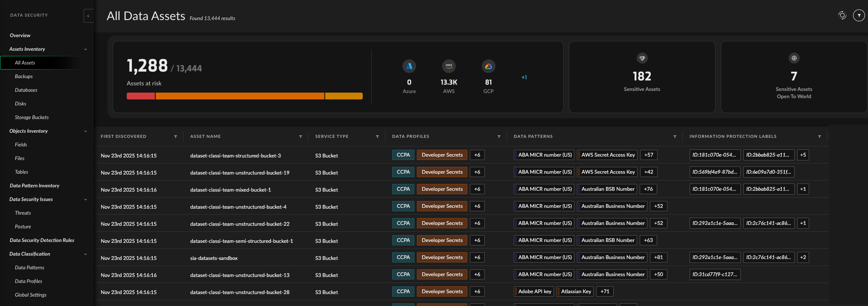View Posture under Data Security Issues
This screenshot has width=868, height=306.
23,227
